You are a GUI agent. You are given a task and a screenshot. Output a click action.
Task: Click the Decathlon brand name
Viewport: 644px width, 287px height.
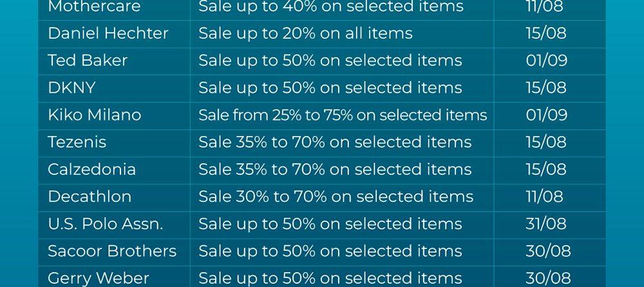click(x=90, y=196)
